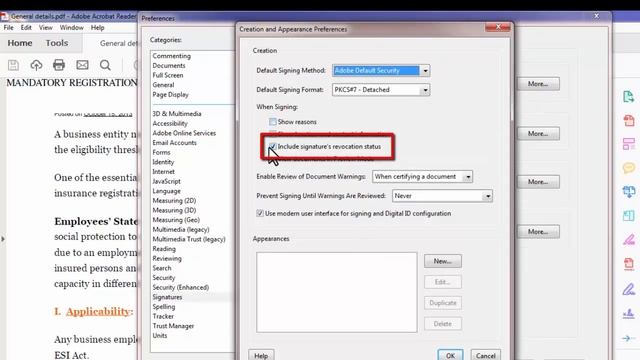Click OK in Creation and Appearance dialog
Screen dimensions: 640x360
450,355
